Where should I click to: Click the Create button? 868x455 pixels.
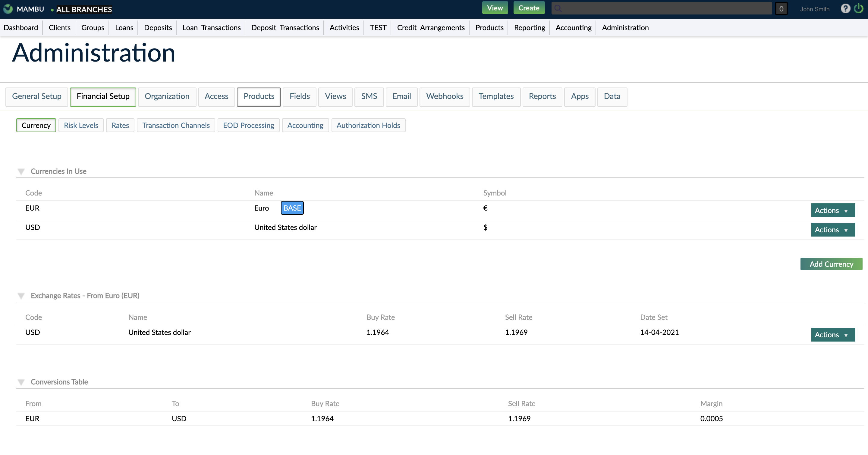click(x=529, y=8)
